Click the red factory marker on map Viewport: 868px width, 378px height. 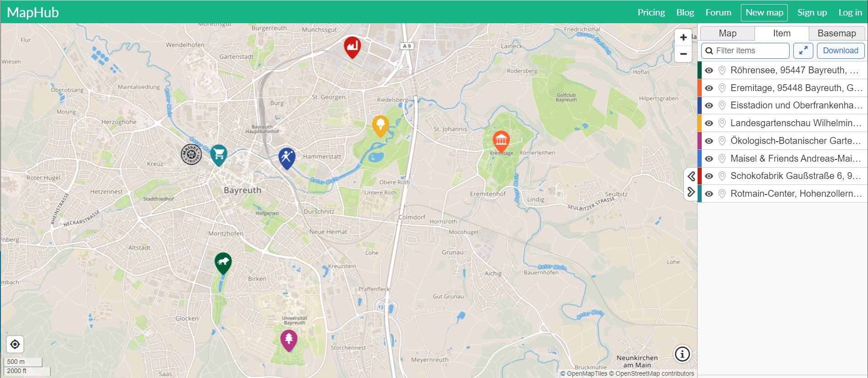click(x=352, y=47)
